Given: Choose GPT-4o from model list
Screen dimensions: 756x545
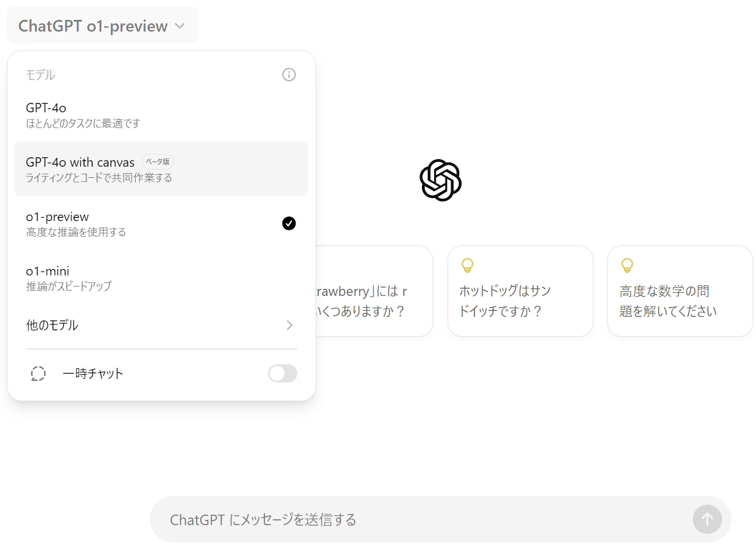Looking at the screenshot, I should pos(161,115).
